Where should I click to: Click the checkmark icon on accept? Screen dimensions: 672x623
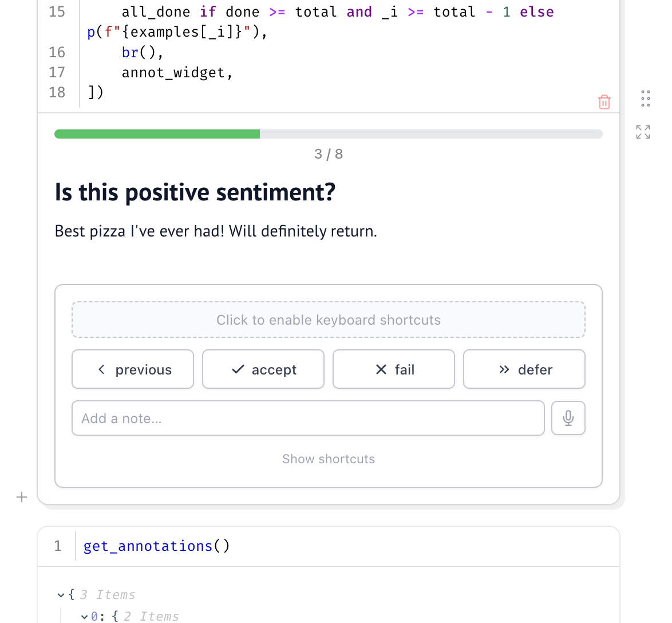(x=237, y=369)
